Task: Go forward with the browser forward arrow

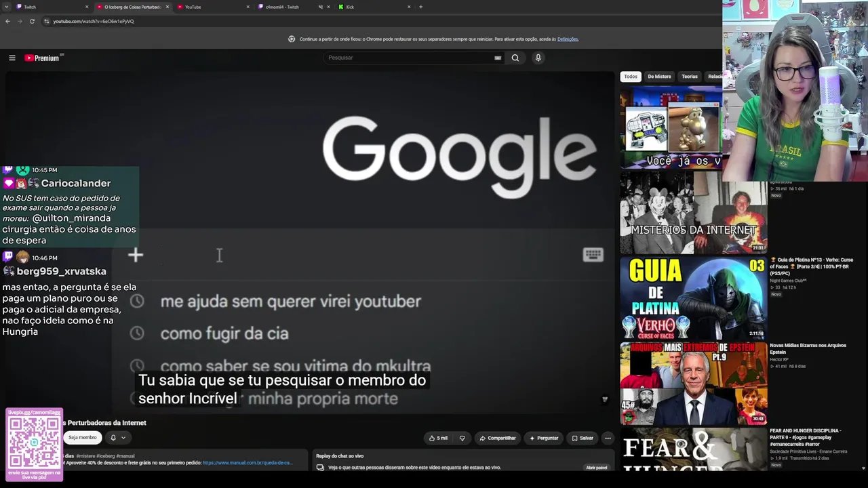Action: coord(20,21)
